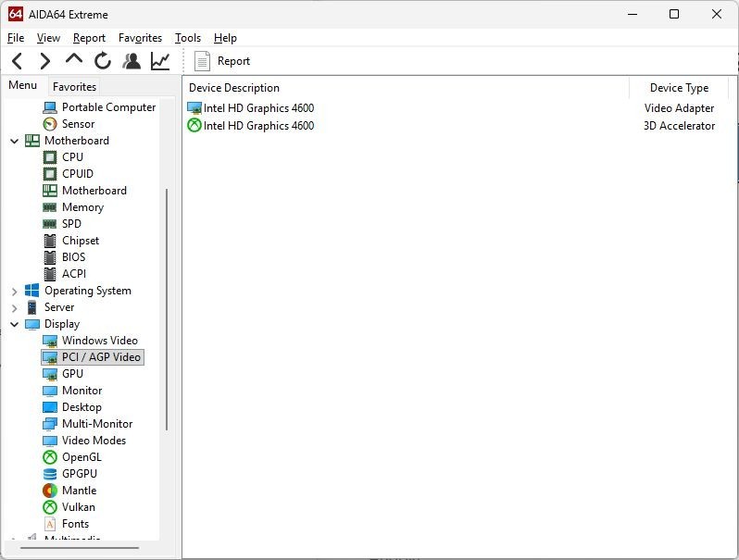Screen dimensions: 739x560
Task: Open the Help menu
Action: tap(225, 38)
